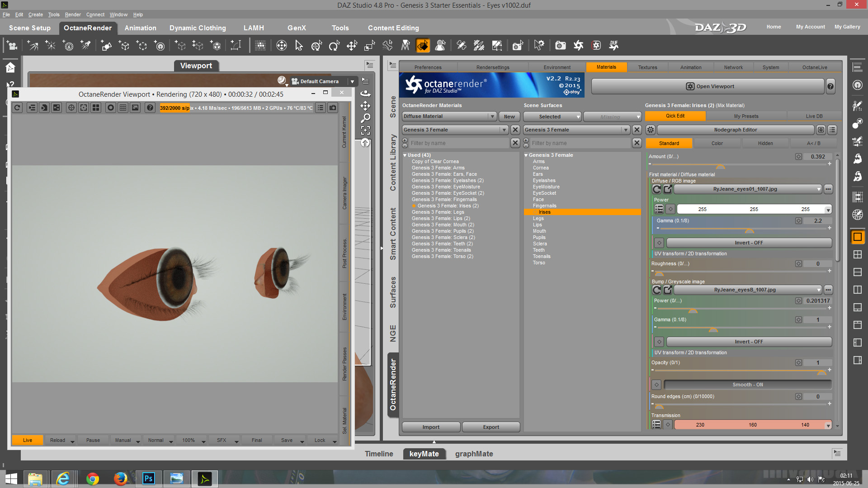Click the rotate tool in main toolbar
868x488 pixels.
point(334,46)
